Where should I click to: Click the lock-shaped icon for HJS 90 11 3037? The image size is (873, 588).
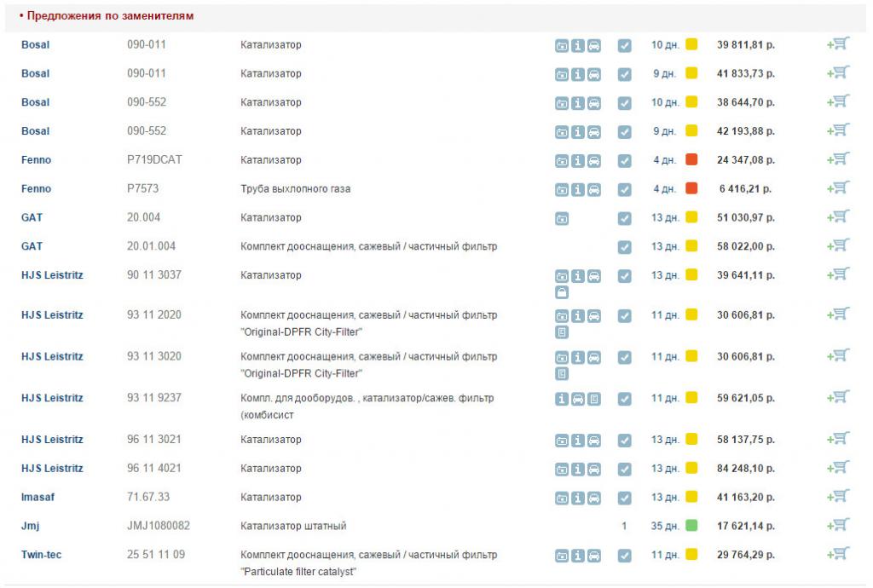pyautogui.click(x=562, y=292)
